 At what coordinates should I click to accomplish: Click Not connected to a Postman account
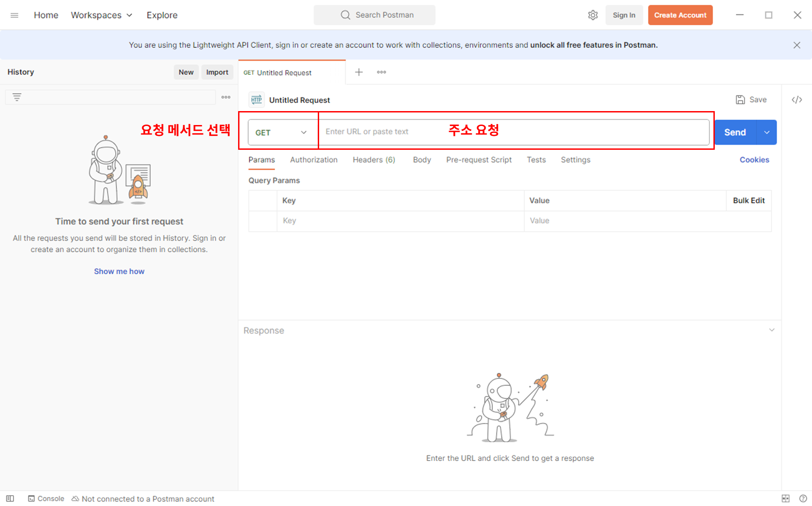pos(143,498)
